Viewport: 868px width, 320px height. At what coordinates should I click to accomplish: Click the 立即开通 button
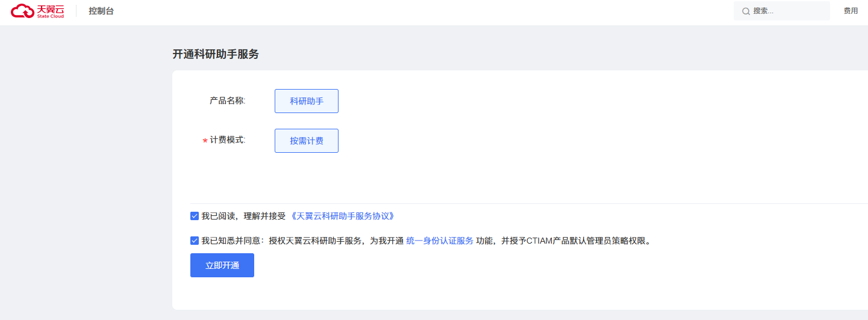[222, 265]
